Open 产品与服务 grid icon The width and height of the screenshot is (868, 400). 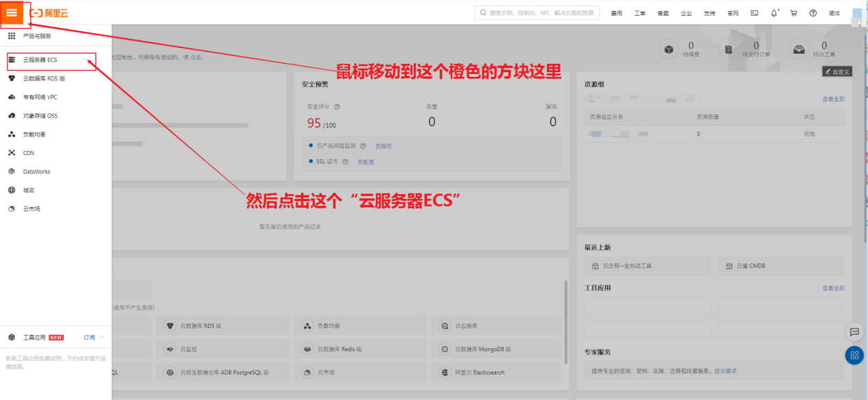tap(12, 36)
